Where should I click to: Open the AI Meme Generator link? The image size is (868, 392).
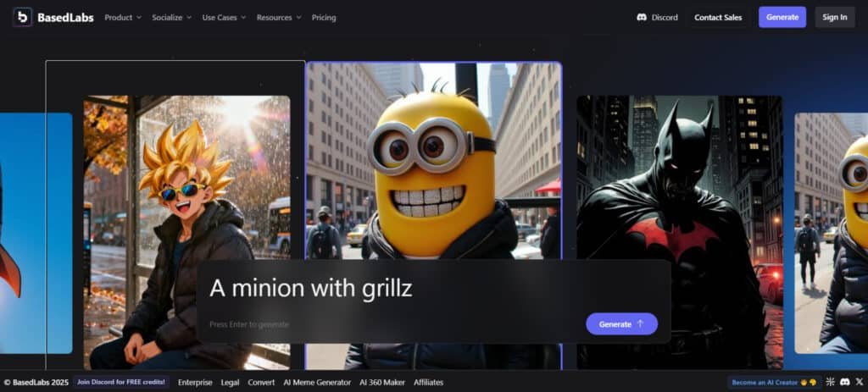click(x=317, y=383)
